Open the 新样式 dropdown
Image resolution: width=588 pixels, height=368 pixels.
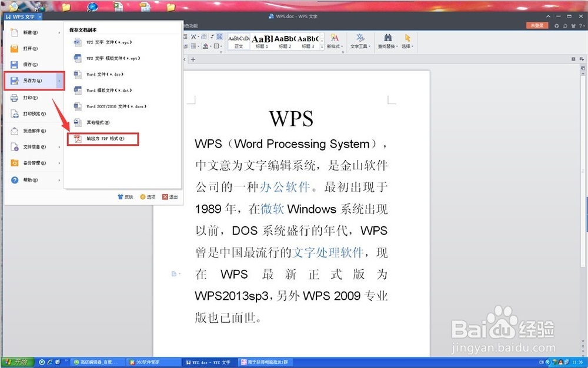tap(335, 41)
